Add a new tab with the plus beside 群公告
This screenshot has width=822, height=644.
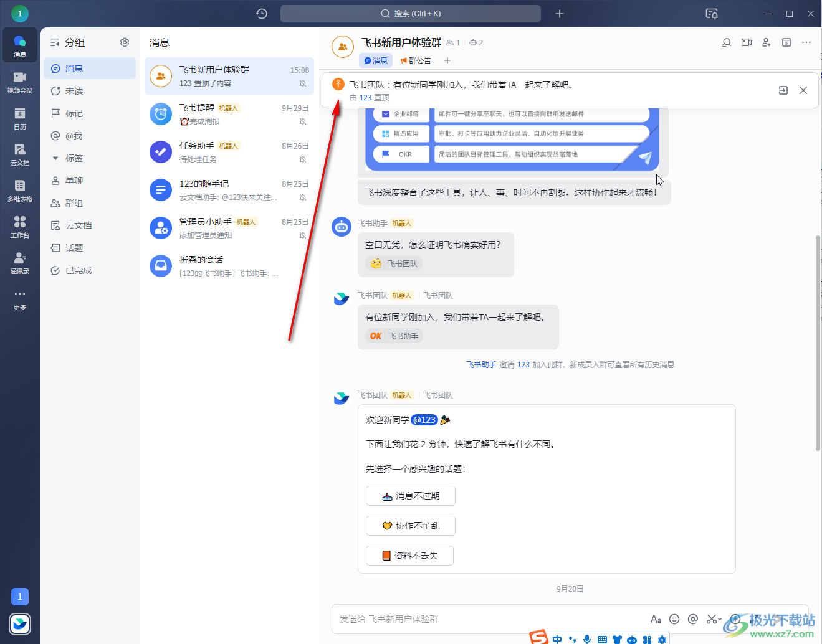447,60
